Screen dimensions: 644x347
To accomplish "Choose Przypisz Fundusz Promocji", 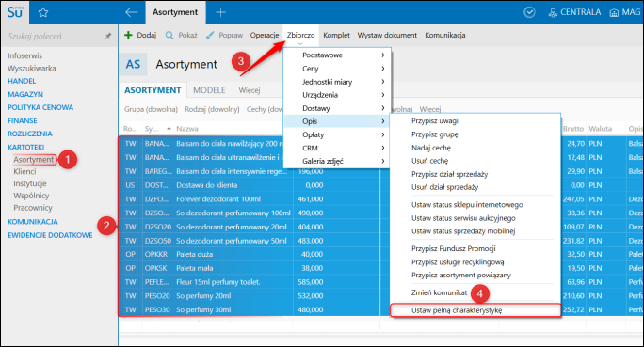I will pos(454,248).
